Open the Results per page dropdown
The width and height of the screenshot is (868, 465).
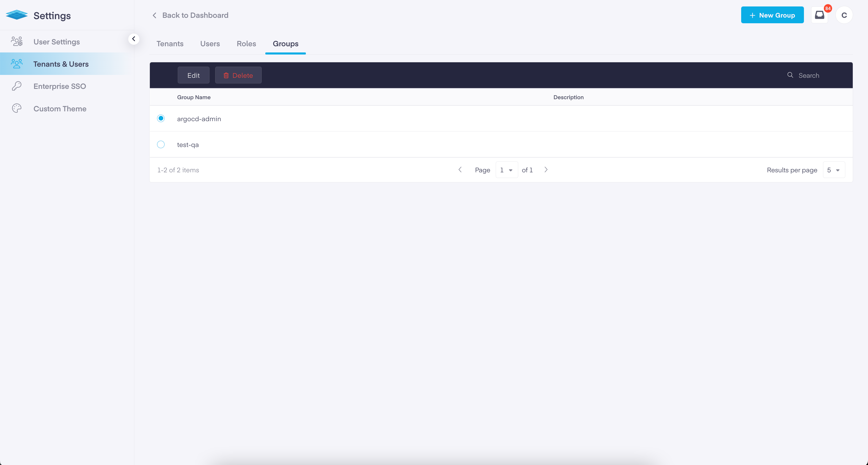(x=834, y=170)
